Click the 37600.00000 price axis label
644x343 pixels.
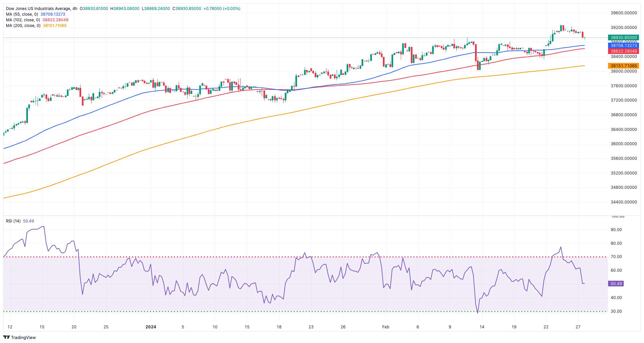pos(624,86)
